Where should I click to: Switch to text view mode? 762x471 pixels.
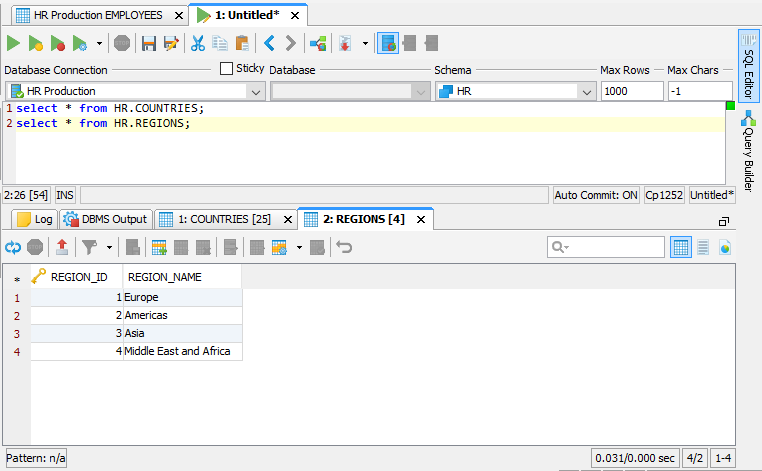(x=703, y=247)
